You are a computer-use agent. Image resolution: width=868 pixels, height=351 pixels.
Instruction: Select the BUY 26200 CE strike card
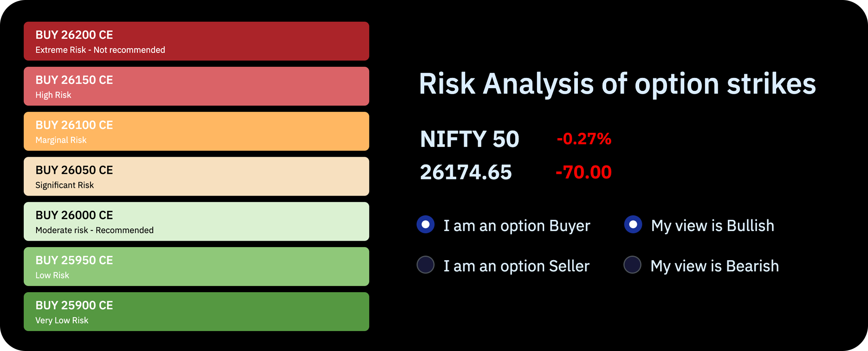(196, 41)
